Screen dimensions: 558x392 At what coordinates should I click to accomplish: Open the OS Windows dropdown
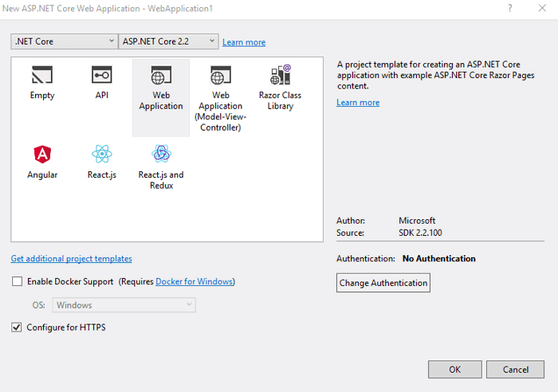[124, 305]
